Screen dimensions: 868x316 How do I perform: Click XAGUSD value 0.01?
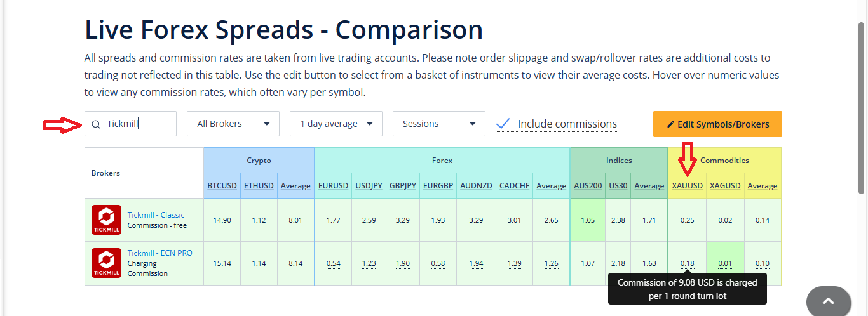click(x=725, y=263)
